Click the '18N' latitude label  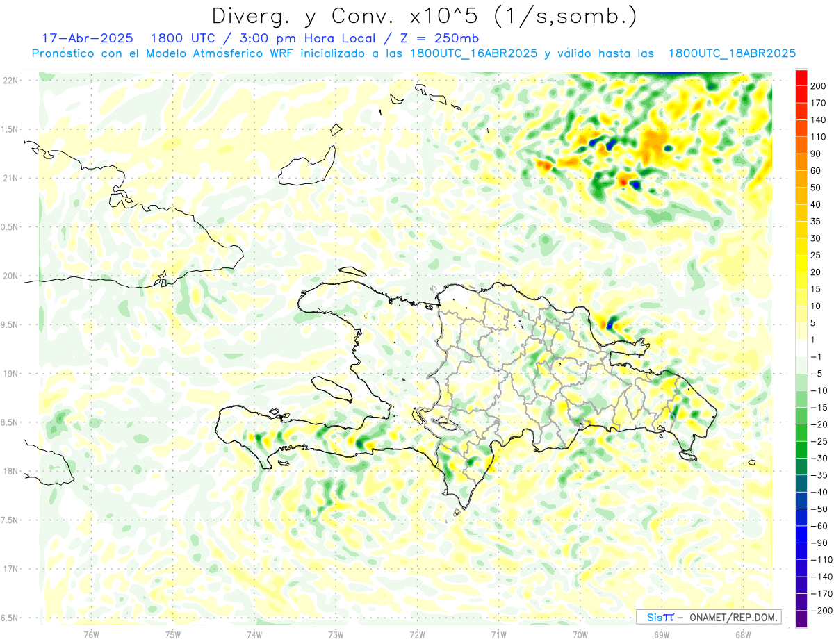[x=12, y=471]
